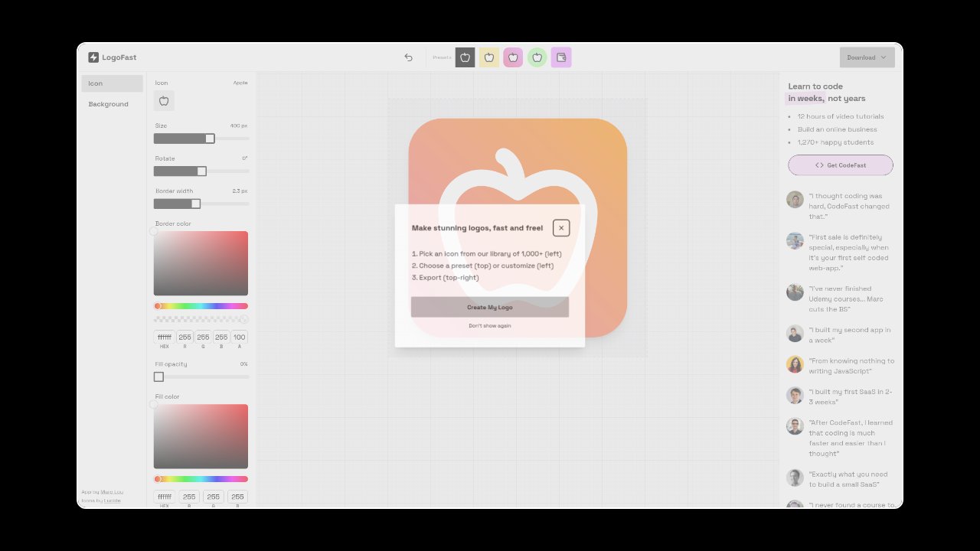The height and width of the screenshot is (551, 980).
Task: Switch to the Background tab
Action: 113,104
